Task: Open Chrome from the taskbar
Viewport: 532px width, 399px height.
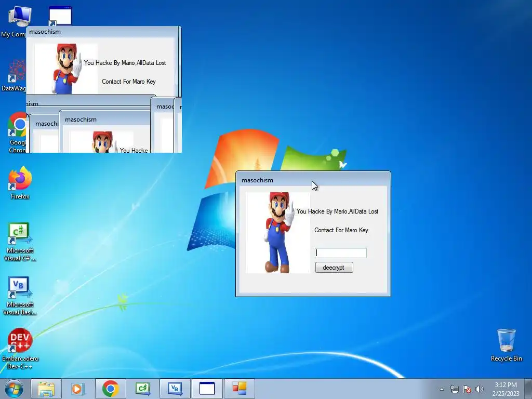Action: coord(110,389)
